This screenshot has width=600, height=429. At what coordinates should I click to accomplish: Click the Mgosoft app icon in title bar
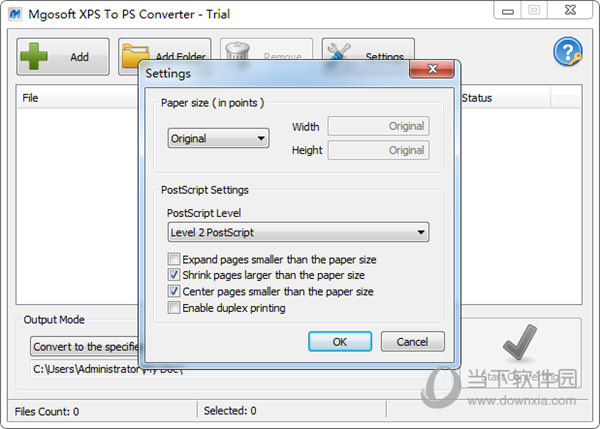[x=15, y=14]
